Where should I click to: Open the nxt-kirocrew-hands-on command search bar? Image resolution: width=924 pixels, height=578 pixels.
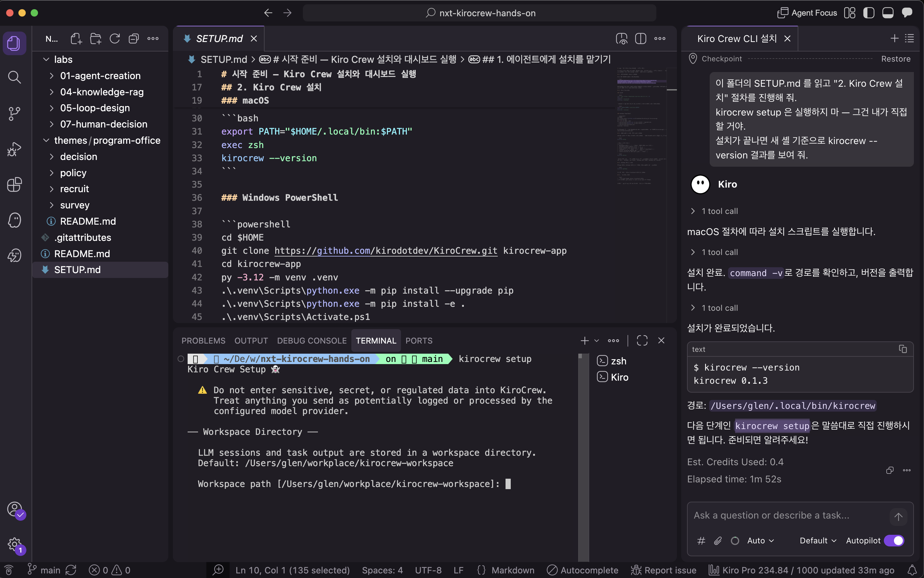click(480, 13)
